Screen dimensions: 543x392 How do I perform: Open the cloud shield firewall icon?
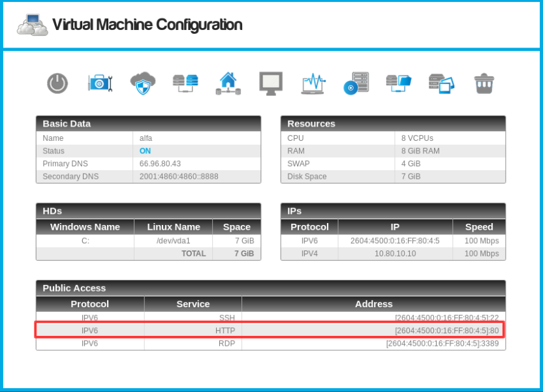point(143,83)
